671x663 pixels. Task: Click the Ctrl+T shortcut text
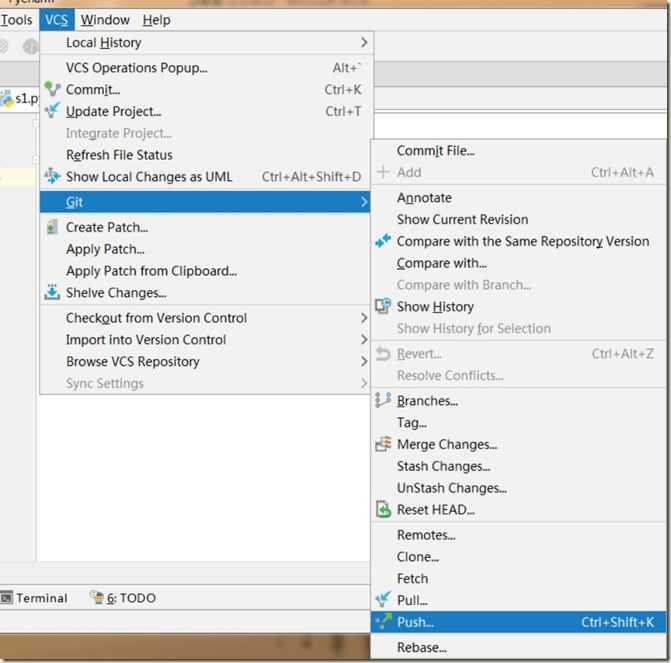pyautogui.click(x=343, y=111)
